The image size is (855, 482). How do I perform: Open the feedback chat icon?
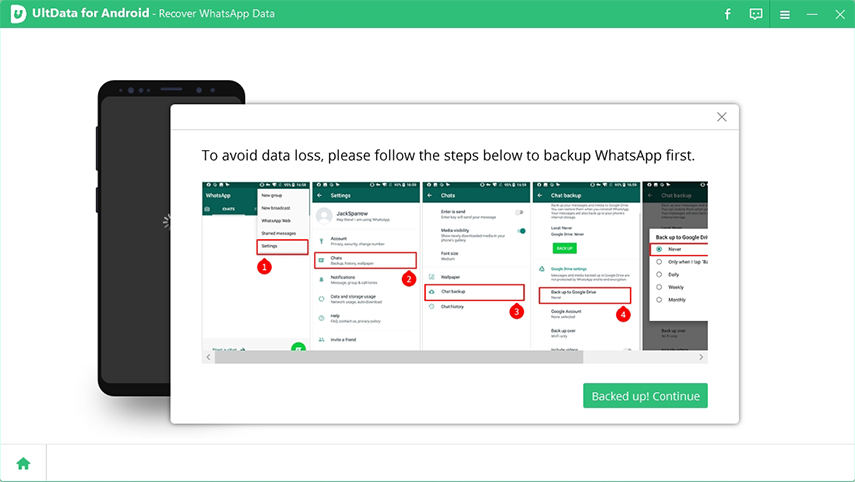[x=756, y=14]
